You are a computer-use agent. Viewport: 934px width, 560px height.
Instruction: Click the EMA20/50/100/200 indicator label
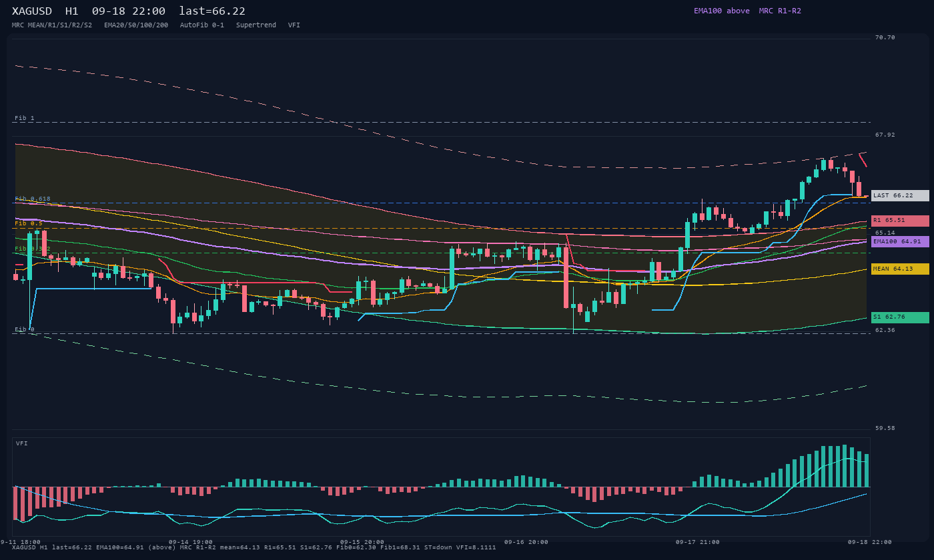click(x=136, y=25)
